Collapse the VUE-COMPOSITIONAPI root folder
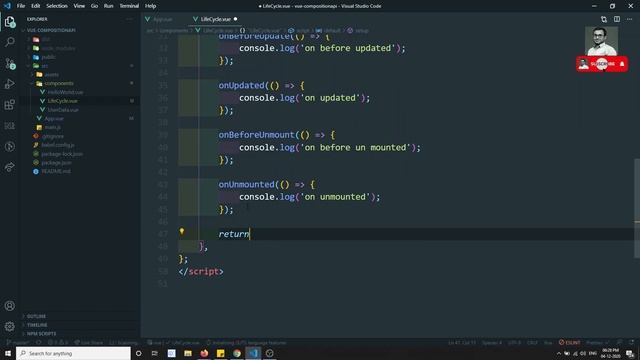This screenshot has width=640, height=360. (x=51, y=30)
